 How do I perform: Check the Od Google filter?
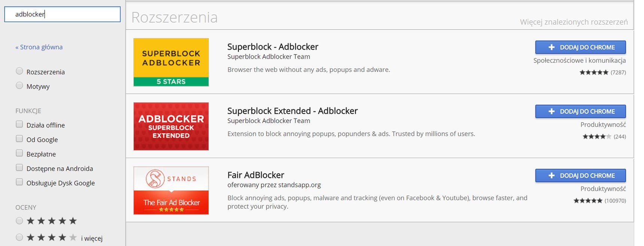(19, 139)
